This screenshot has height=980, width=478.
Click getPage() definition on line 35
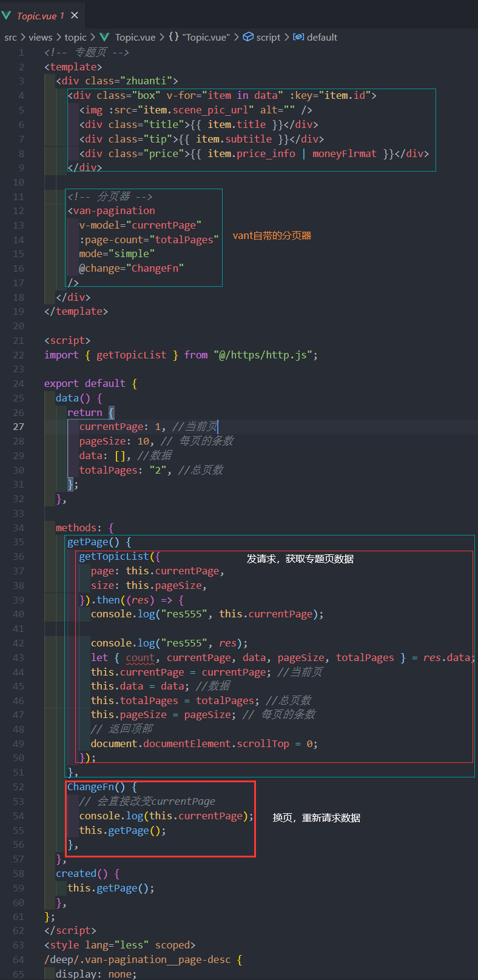click(x=93, y=542)
